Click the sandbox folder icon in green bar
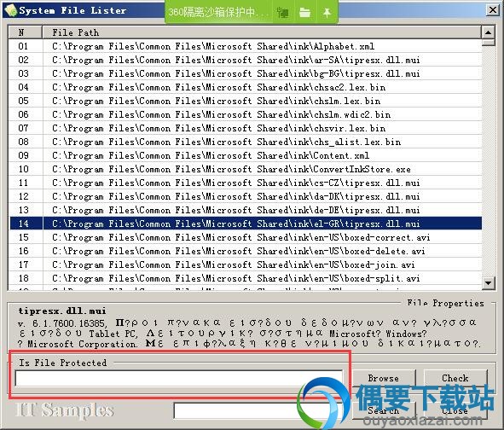This screenshot has width=504, height=430. pos(304,13)
